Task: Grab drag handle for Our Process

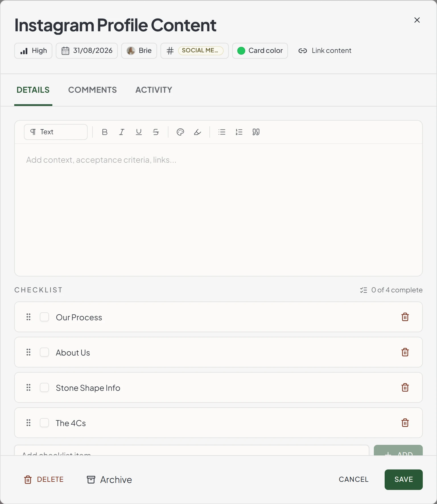Action: (28, 317)
